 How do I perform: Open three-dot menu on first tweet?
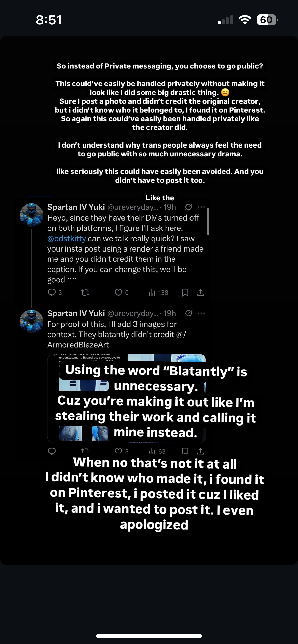tap(201, 207)
